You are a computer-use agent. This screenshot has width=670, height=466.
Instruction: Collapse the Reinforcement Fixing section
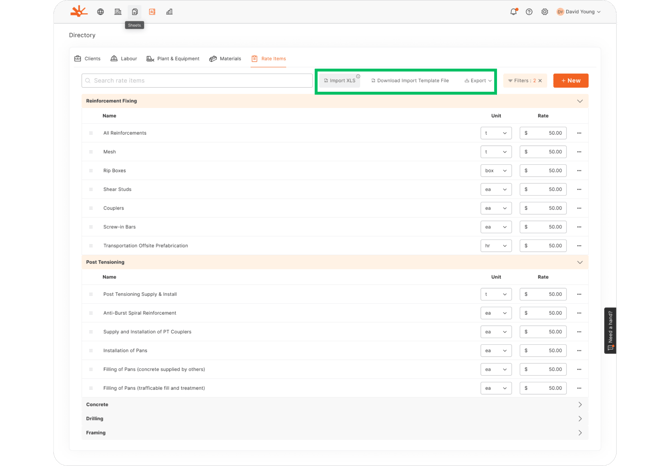pos(579,101)
